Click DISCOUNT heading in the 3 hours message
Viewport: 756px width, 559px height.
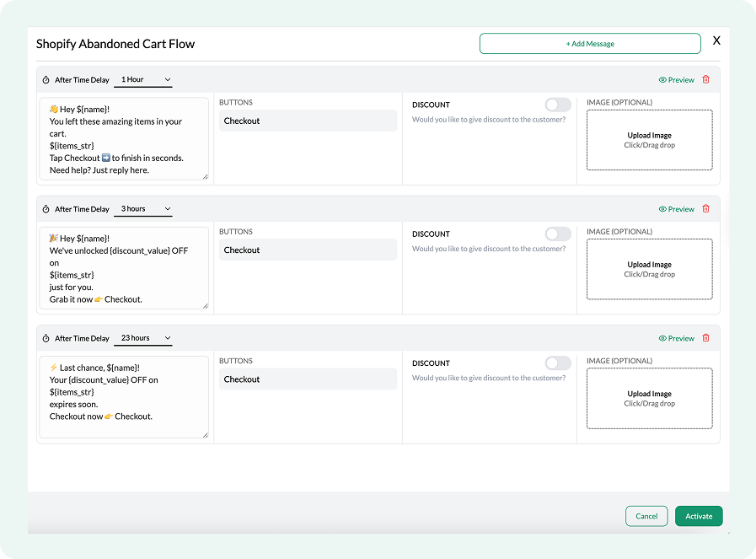pyautogui.click(x=431, y=234)
